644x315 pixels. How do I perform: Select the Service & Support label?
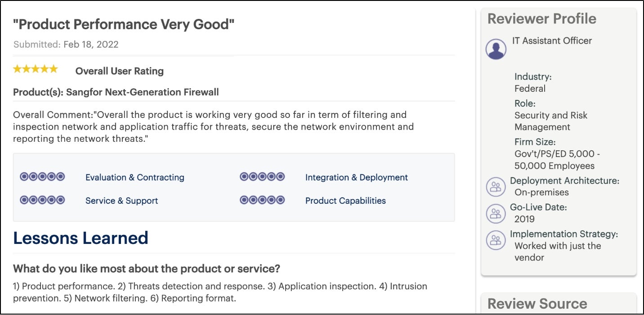122,201
